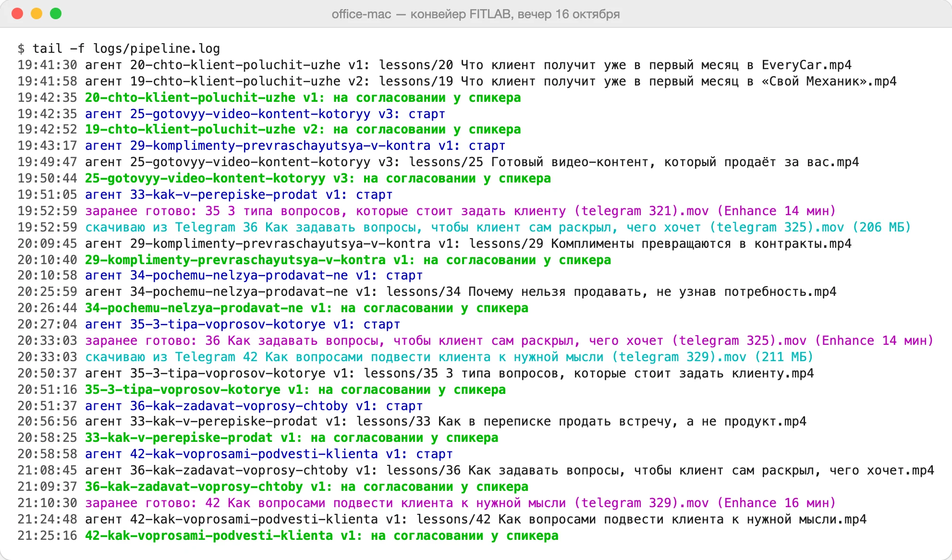The height and width of the screenshot is (560, 952).
Task: Select the 21:24:48 line with lessons/42 Как вопросами подвести
Action: click(x=442, y=519)
